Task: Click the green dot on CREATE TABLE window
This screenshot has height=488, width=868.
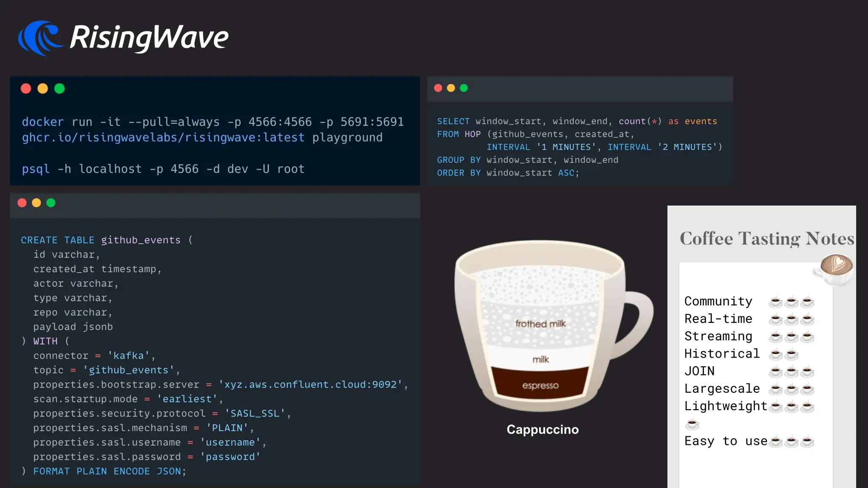Action: pyautogui.click(x=51, y=203)
